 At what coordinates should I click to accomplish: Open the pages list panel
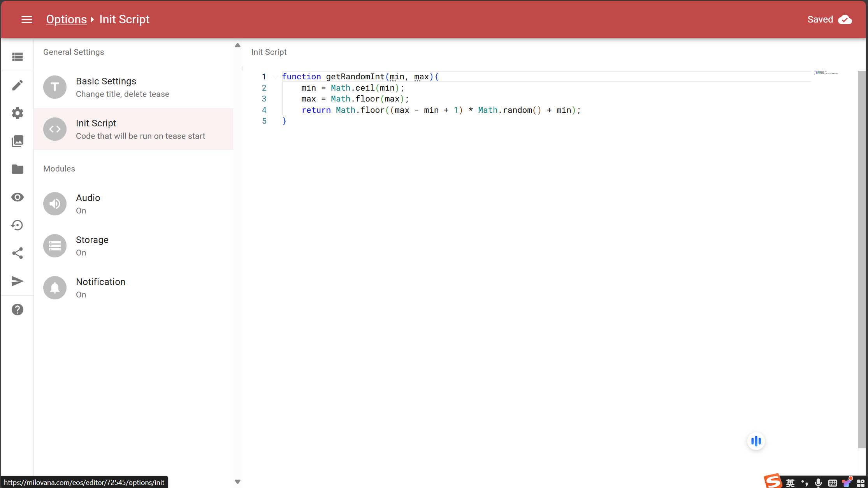point(18,56)
